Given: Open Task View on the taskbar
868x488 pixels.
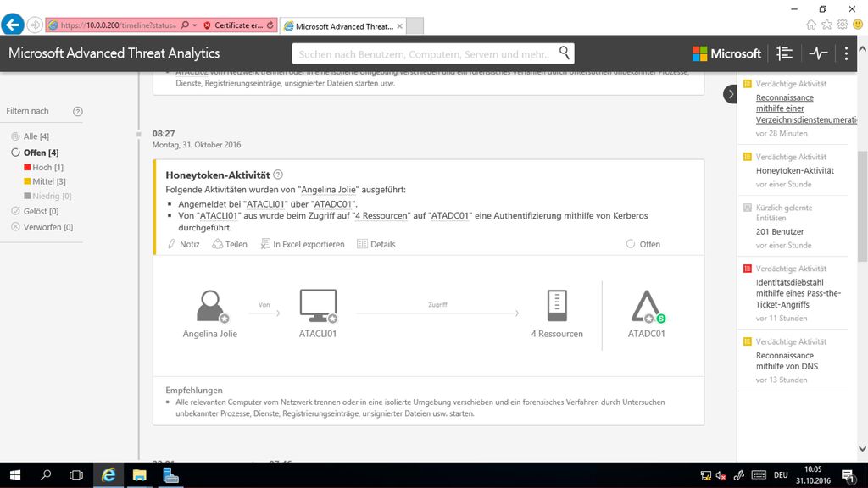Looking at the screenshot, I should [x=76, y=475].
